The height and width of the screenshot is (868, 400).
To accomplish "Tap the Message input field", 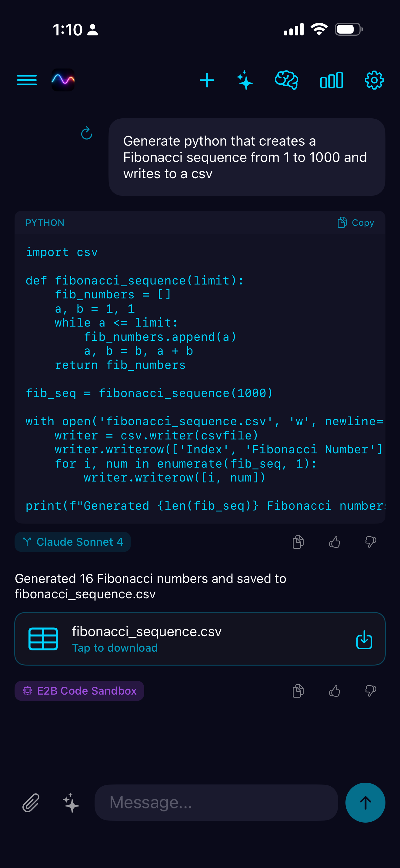I will click(216, 802).
